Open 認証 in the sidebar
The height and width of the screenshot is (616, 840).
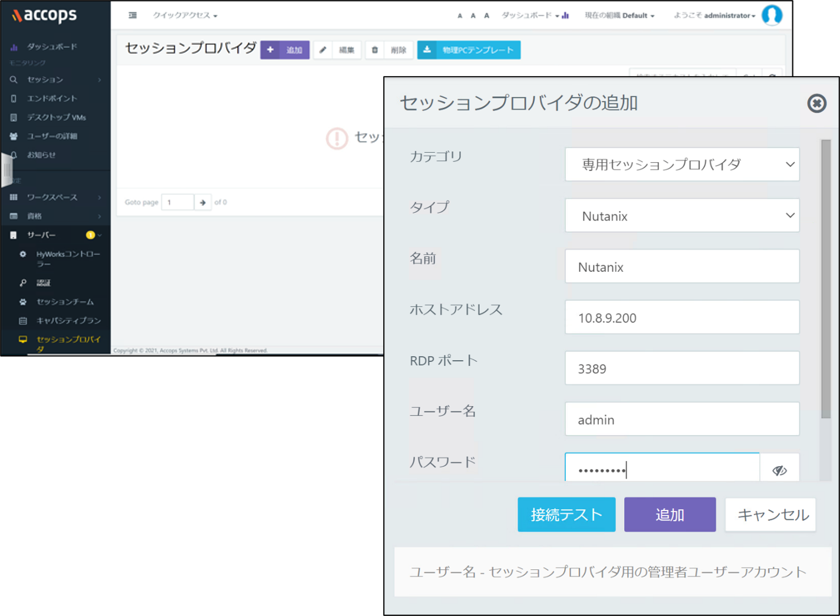44,283
